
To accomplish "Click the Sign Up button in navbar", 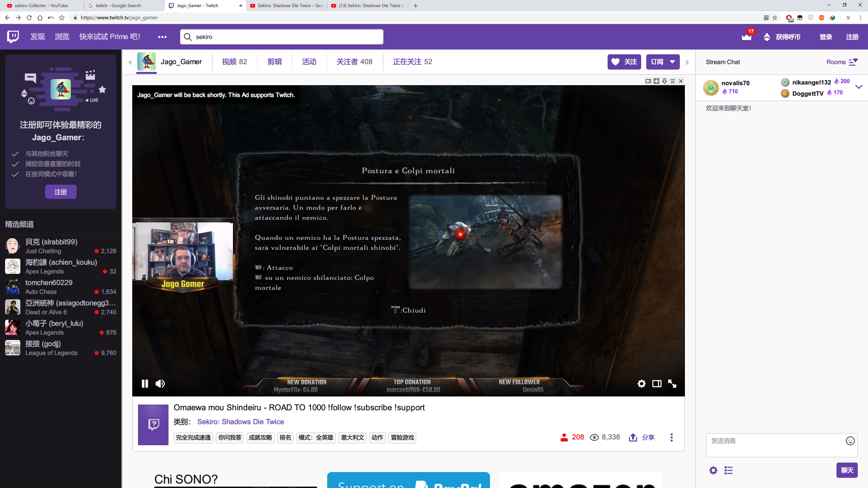I will (852, 37).
